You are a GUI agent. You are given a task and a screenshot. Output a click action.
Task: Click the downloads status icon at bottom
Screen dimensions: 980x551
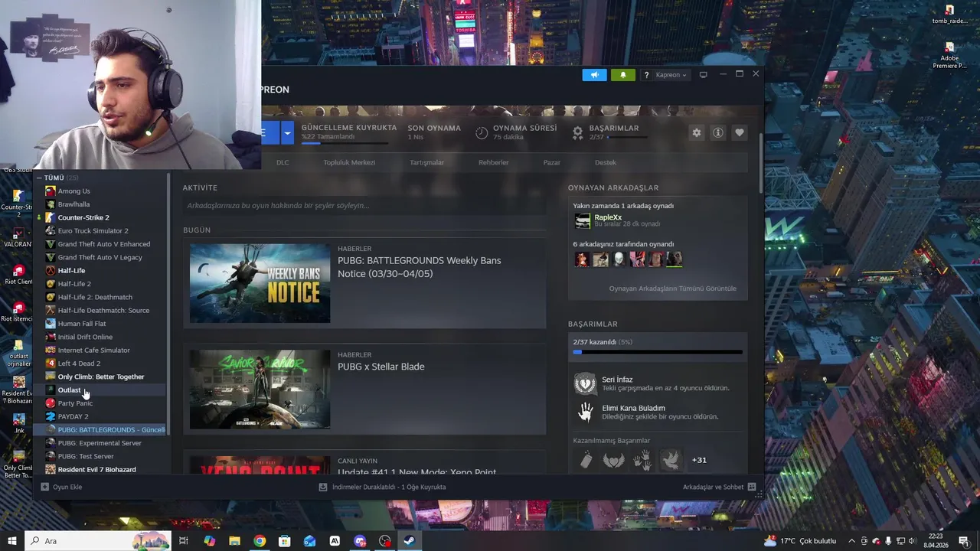pos(323,487)
